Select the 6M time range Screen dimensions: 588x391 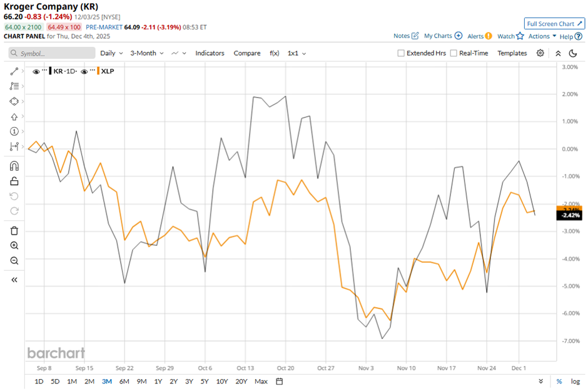click(x=124, y=381)
